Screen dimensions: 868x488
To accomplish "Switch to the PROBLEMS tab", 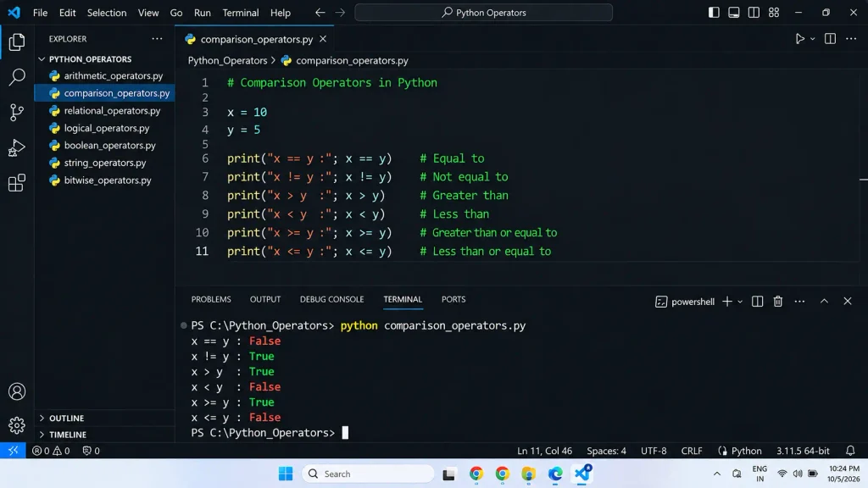I will pyautogui.click(x=211, y=299).
